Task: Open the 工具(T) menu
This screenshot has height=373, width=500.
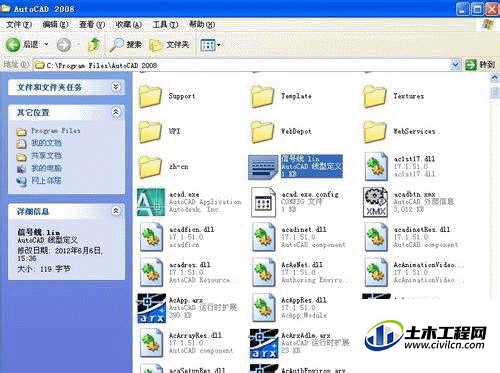Action: coord(165,25)
